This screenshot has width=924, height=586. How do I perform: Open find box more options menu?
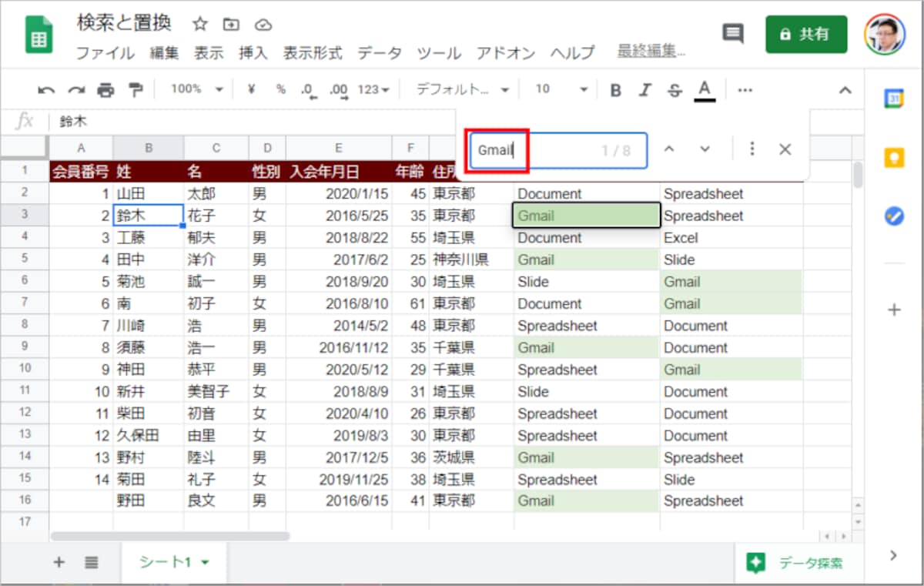pyautogui.click(x=752, y=149)
